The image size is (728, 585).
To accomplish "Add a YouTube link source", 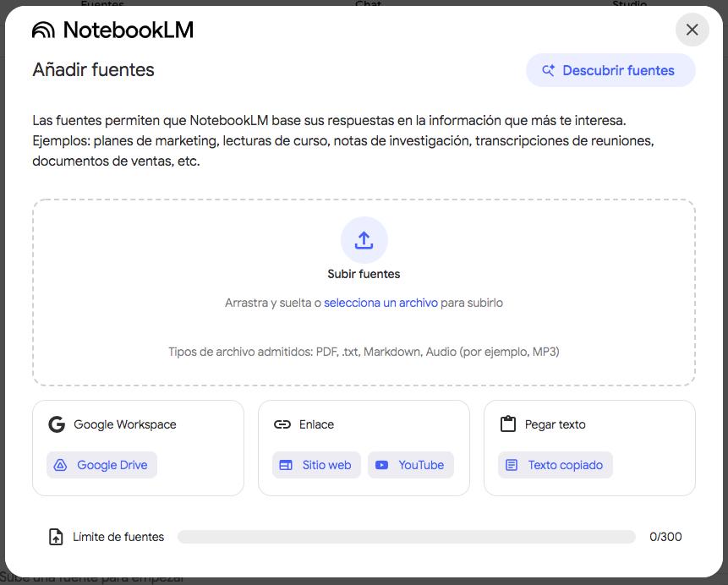I will click(410, 465).
